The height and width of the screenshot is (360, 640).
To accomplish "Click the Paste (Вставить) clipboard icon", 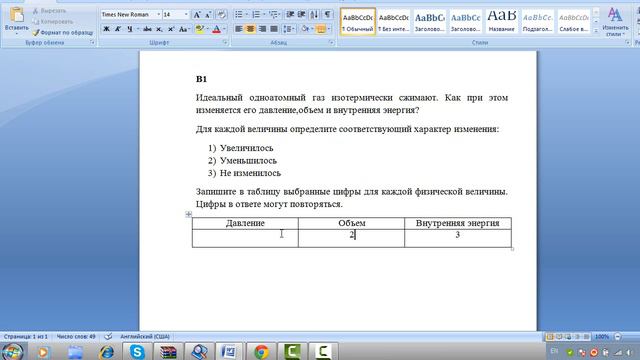I will (x=17, y=16).
